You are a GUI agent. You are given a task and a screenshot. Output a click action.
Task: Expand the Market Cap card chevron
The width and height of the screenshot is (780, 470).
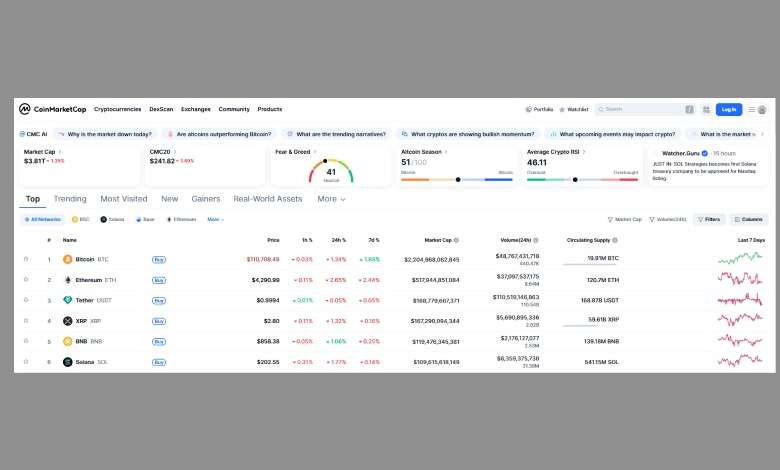coord(60,152)
